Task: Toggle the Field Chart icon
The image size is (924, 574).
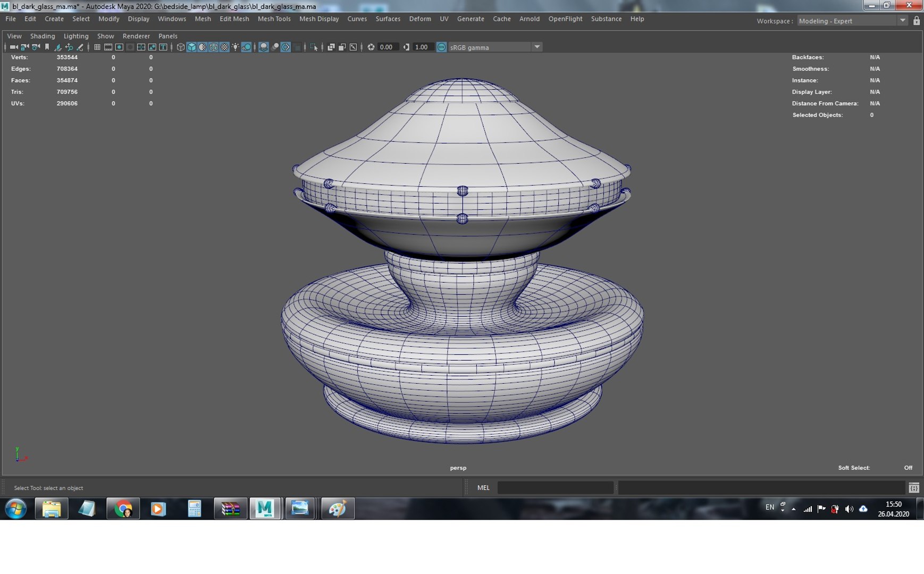Action: [141, 47]
